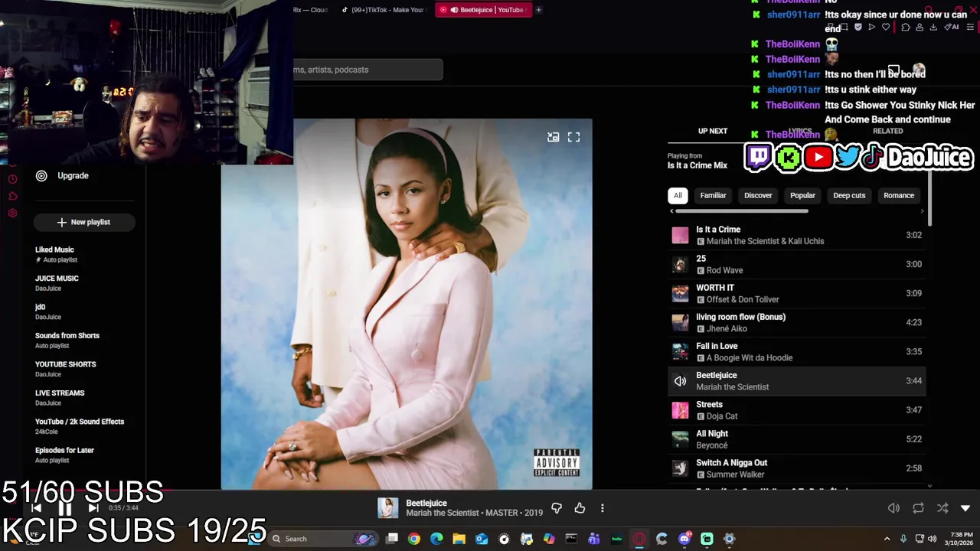Image resolution: width=980 pixels, height=551 pixels.
Task: Switch to the Beetlejuice YouTube Music tab
Action: click(483, 10)
